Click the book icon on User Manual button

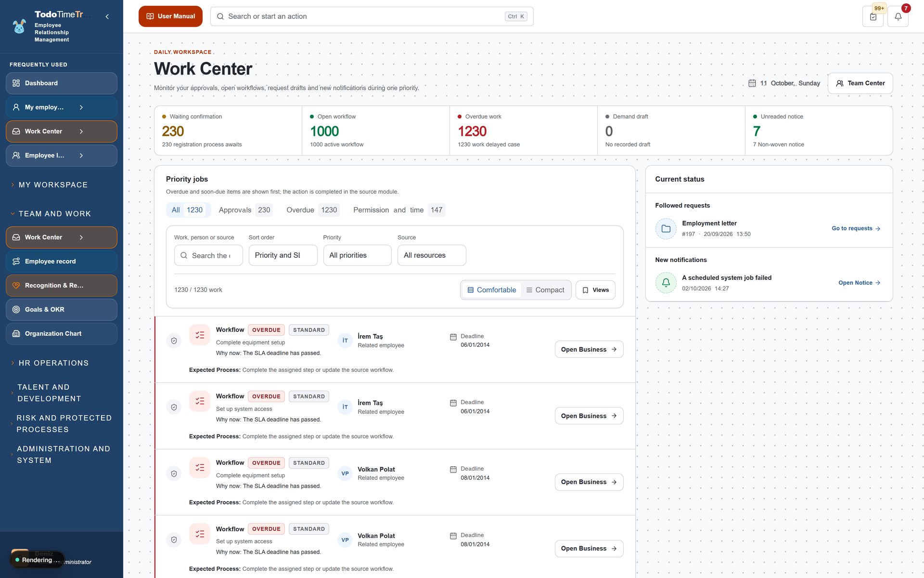pyautogui.click(x=150, y=16)
